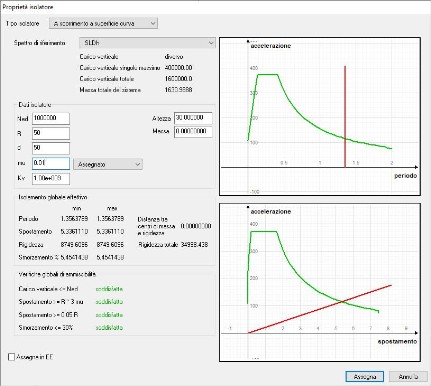Image resolution: width=431 pixels, height=386 pixels.
Task: Click the acceleration-period spectrum graph
Action: (x=320, y=116)
